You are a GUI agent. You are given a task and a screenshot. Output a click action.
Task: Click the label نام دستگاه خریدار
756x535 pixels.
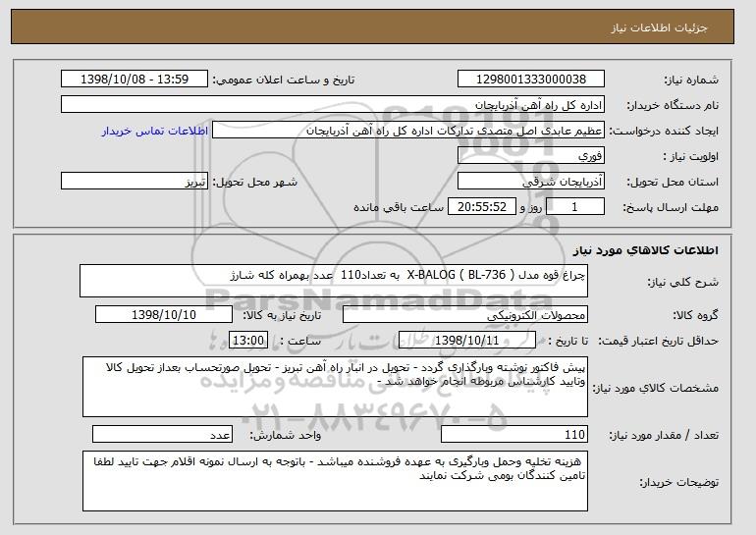click(x=674, y=106)
